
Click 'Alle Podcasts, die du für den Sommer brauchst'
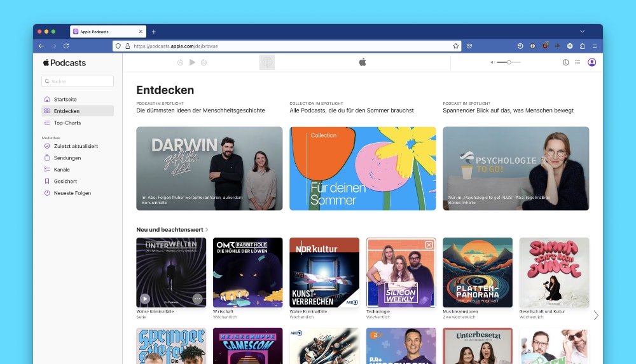coord(352,111)
